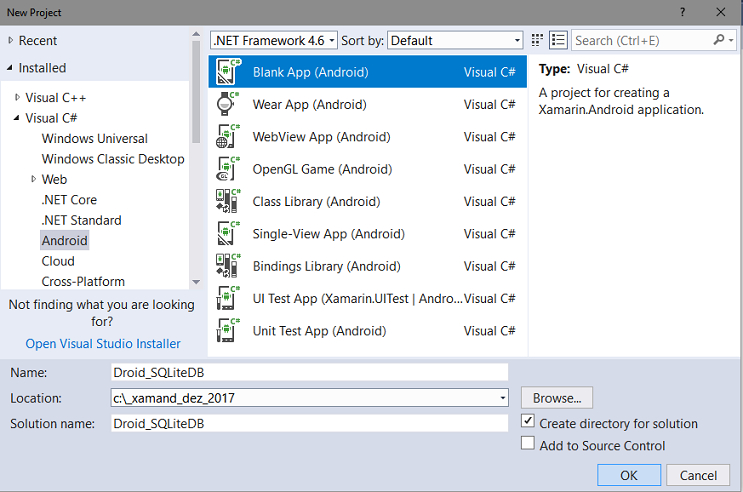Select OpenGL Game (Android) template name
The height and width of the screenshot is (492, 743).
point(322,169)
